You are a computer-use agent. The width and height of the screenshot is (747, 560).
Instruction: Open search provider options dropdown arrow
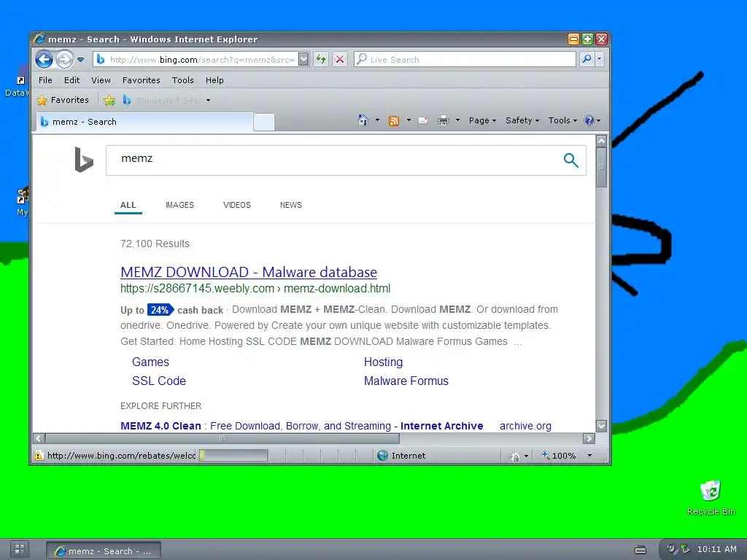pyautogui.click(x=600, y=59)
